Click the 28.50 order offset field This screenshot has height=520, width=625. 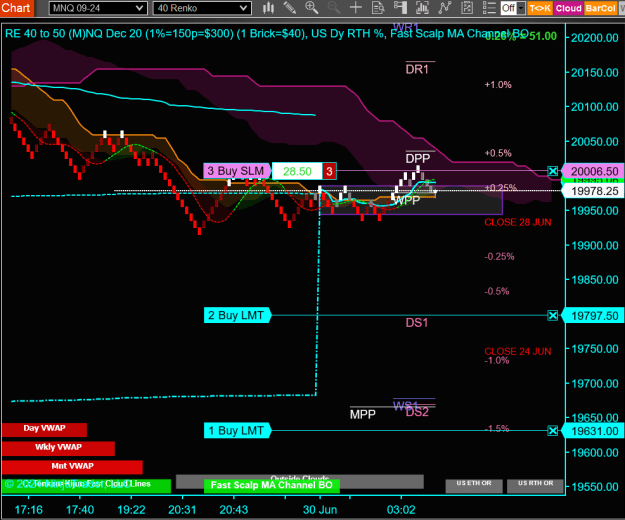coord(297,171)
